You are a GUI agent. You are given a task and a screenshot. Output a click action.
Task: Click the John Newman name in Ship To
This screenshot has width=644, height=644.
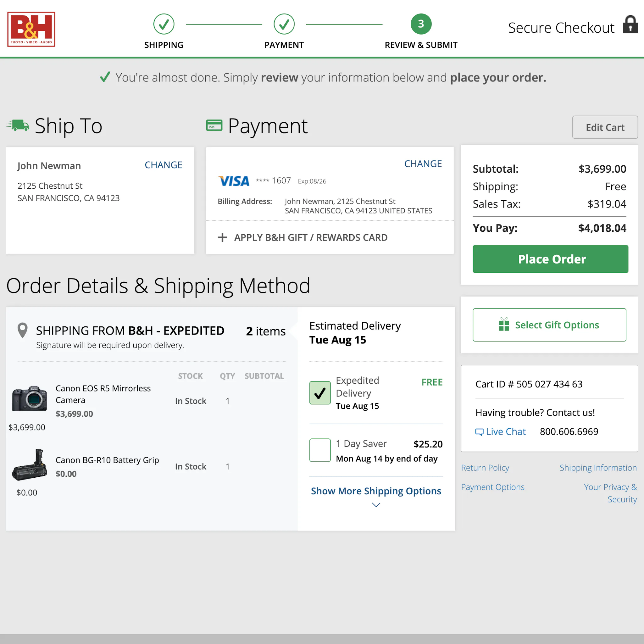click(x=49, y=166)
